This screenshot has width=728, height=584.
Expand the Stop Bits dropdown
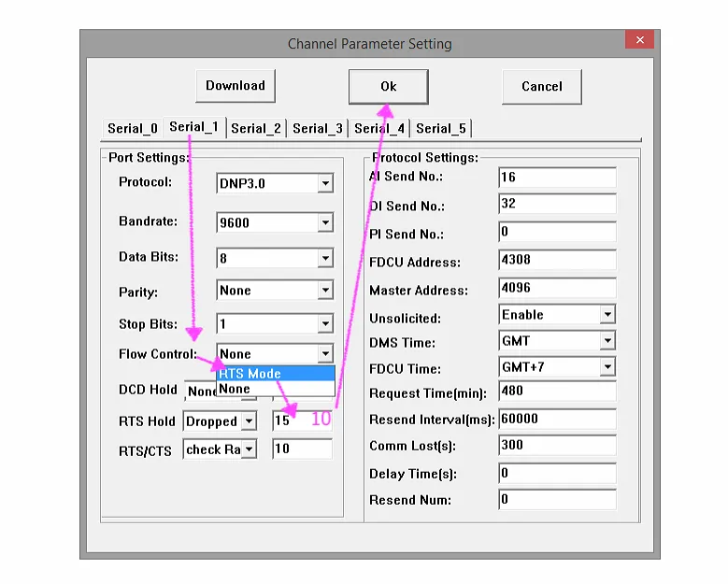click(325, 323)
